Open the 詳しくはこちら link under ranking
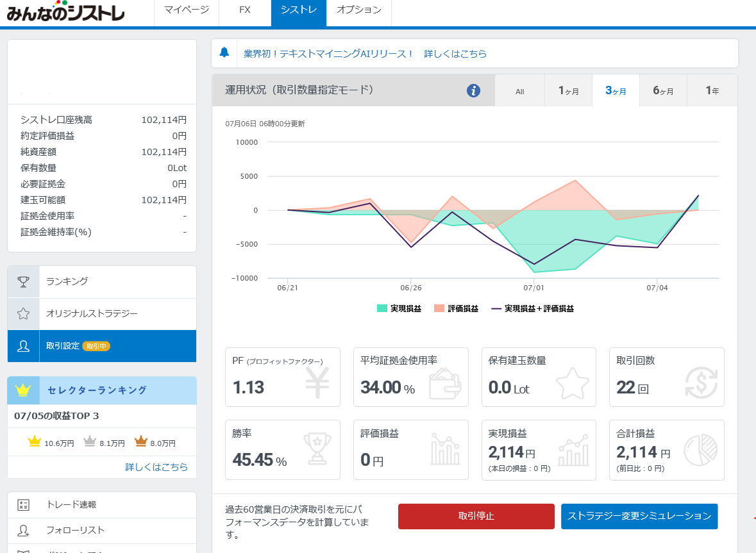 click(156, 467)
